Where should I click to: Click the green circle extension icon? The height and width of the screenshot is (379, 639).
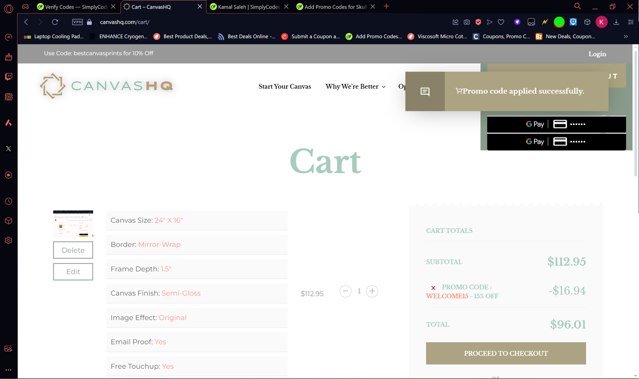tap(559, 22)
